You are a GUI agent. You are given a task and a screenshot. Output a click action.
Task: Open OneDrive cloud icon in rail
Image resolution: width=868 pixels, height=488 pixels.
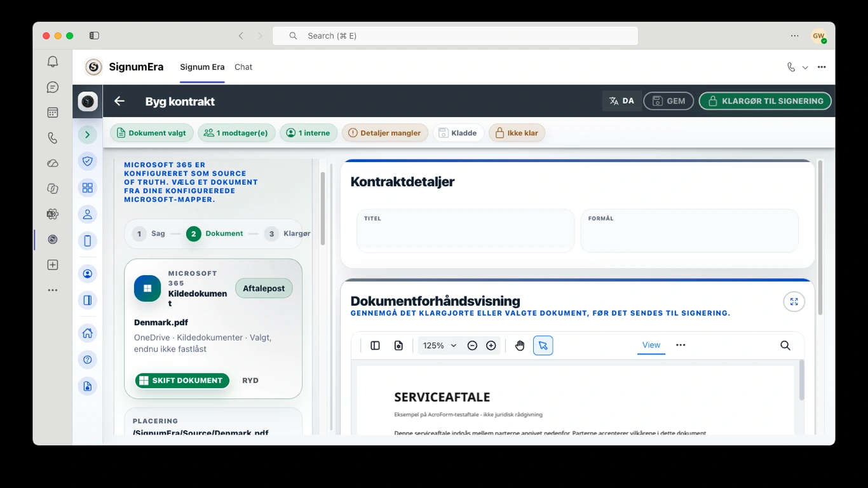pos(53,163)
